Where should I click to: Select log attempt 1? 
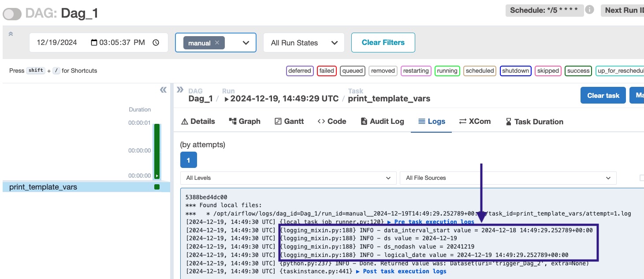[x=188, y=160]
